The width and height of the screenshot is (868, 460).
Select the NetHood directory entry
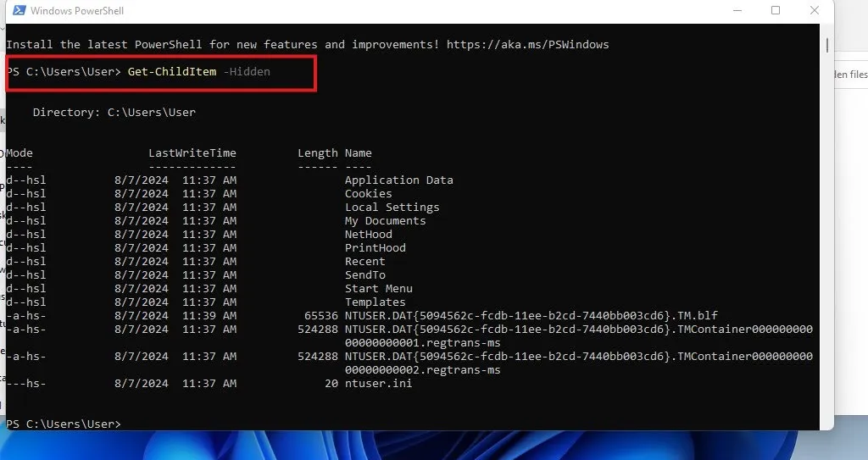tap(368, 235)
